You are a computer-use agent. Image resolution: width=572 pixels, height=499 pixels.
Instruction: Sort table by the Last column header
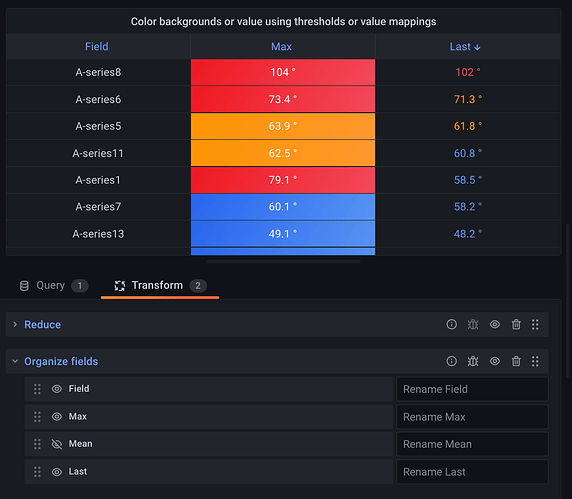(465, 47)
